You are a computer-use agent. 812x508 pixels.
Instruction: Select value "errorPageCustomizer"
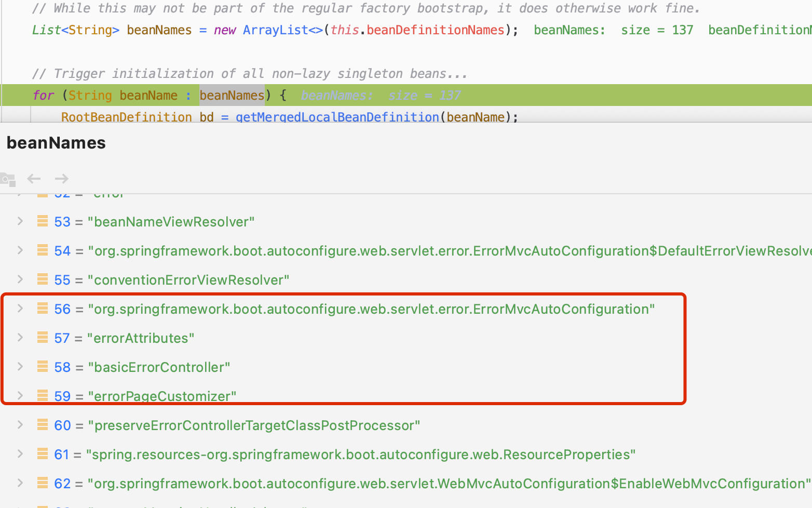click(162, 396)
